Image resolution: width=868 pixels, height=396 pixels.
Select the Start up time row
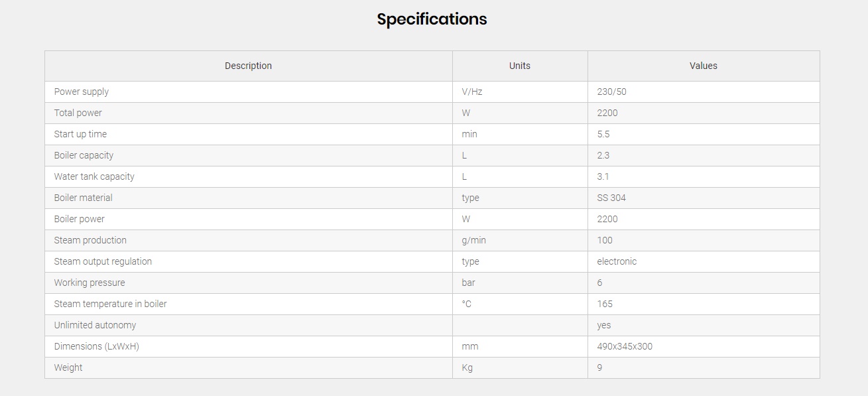432,134
